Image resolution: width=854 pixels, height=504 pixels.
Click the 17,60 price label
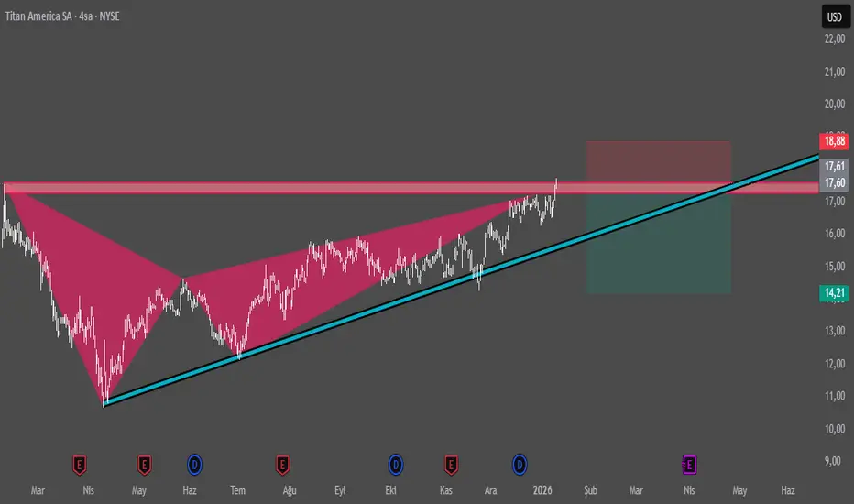[x=835, y=182]
